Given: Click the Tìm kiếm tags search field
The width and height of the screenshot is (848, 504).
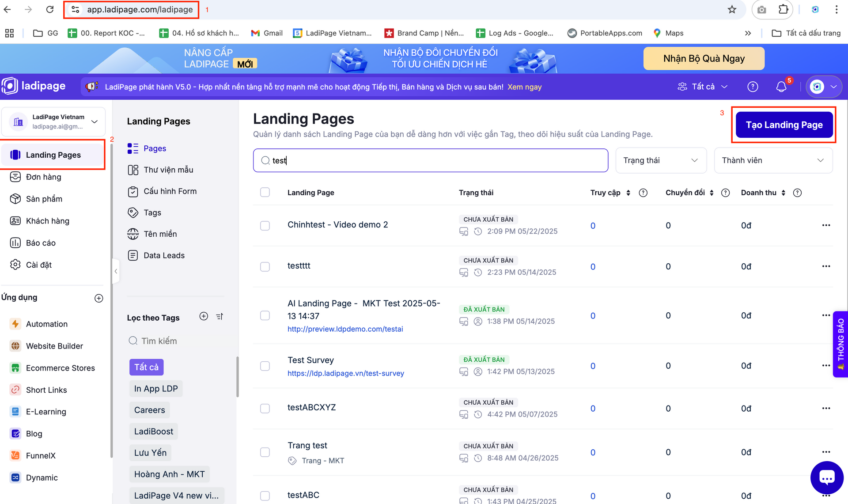Looking at the screenshot, I should (176, 341).
